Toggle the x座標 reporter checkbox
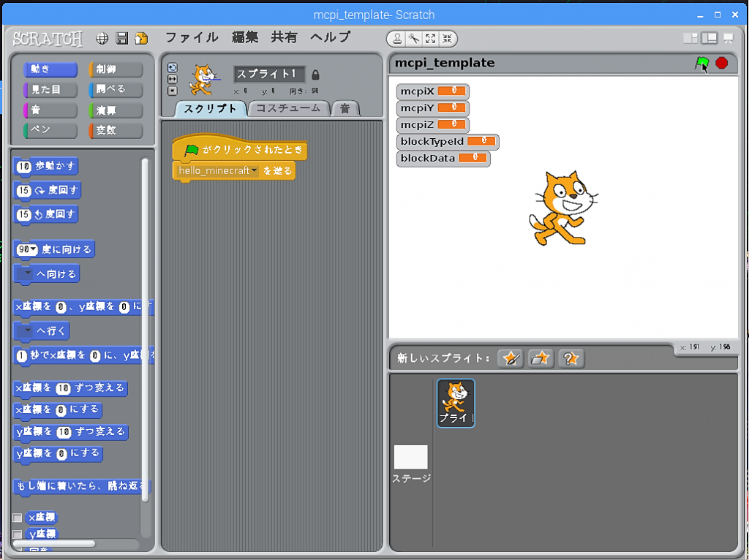This screenshot has width=749, height=560. [x=18, y=518]
